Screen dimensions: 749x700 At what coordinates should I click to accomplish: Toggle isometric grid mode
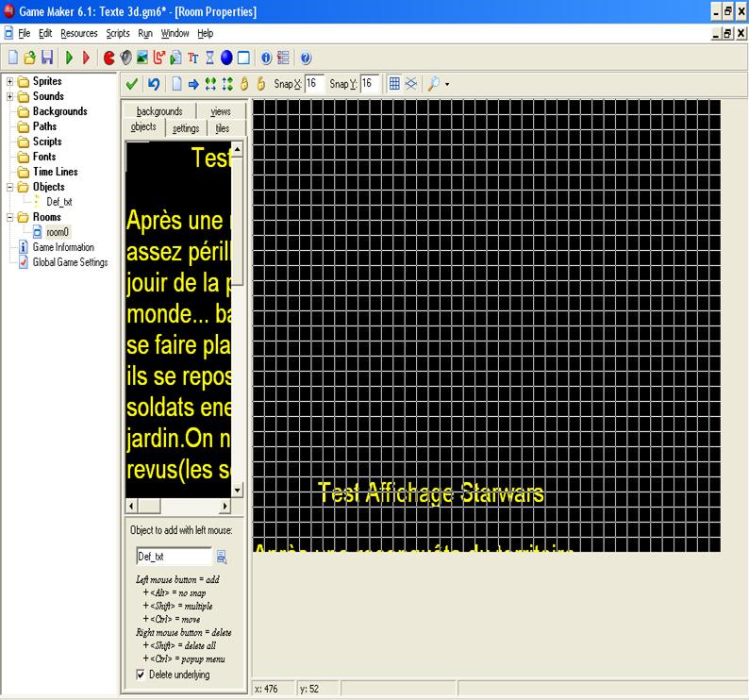[410, 84]
